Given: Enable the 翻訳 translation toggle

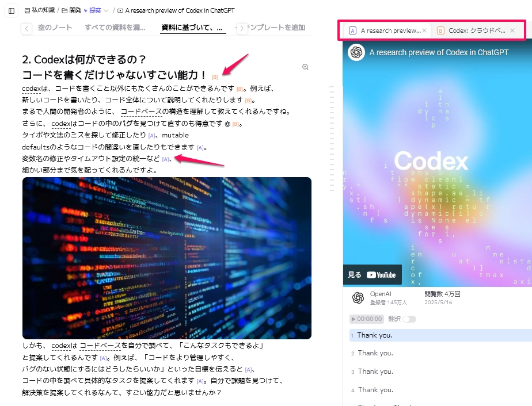Looking at the screenshot, I should click(409, 319).
